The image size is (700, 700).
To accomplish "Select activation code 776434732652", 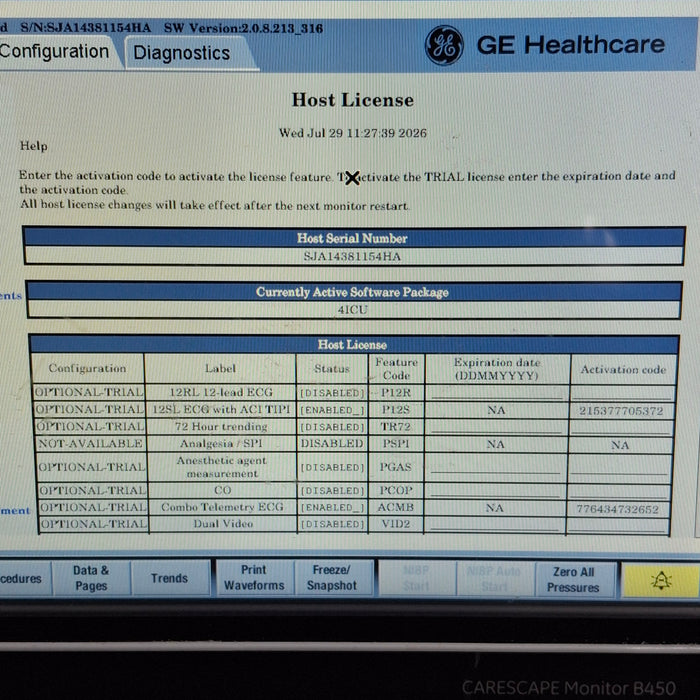I will tap(617, 509).
